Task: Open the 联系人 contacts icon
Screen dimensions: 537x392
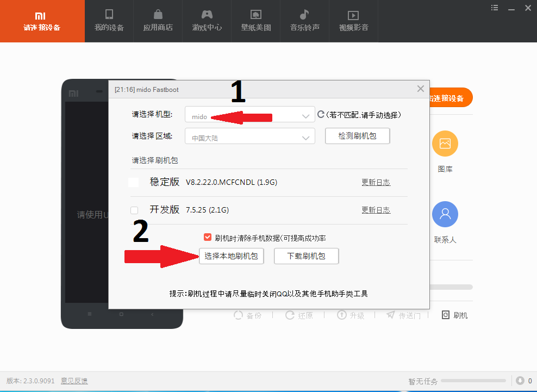Action: [445, 215]
